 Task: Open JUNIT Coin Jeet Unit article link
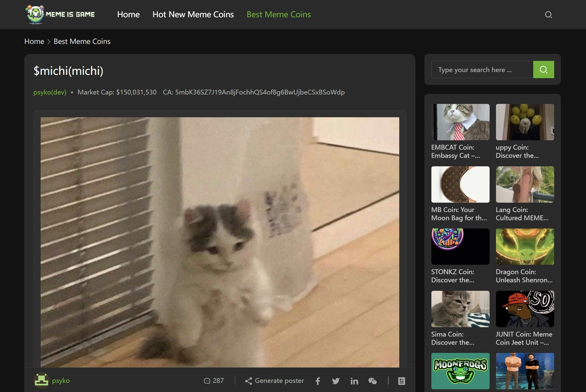point(524,338)
